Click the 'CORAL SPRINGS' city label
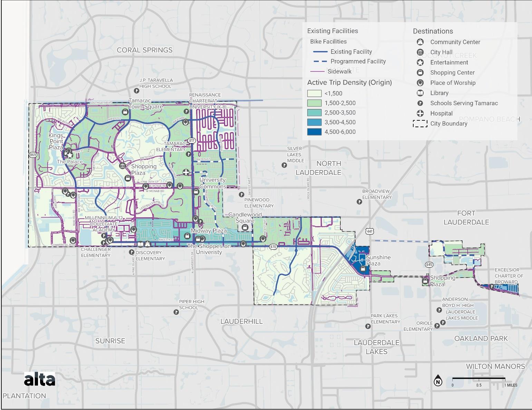This screenshot has width=532, height=410. tap(145, 50)
